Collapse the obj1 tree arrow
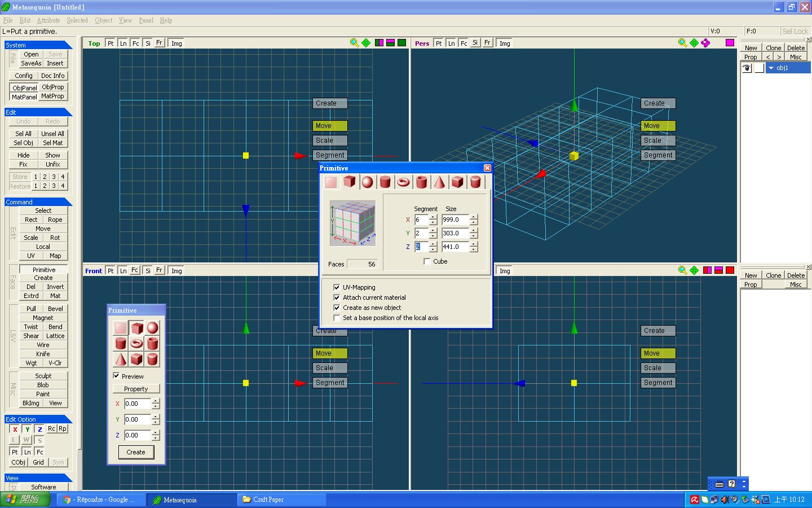The image size is (812, 508). (x=771, y=68)
